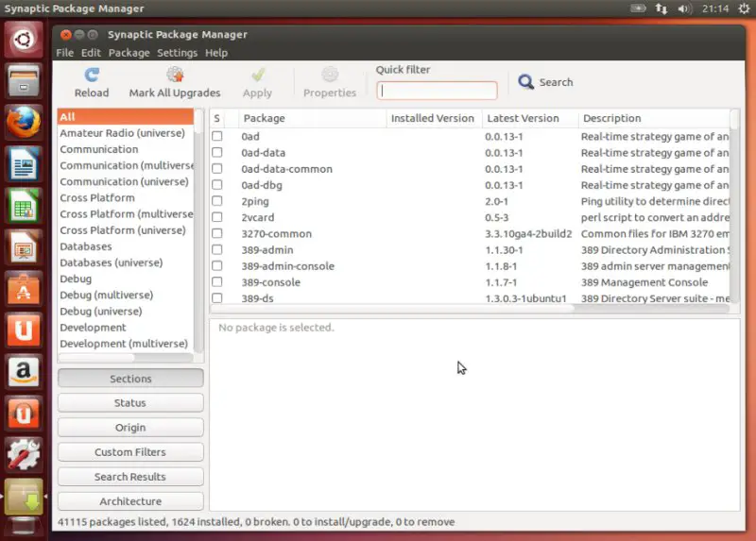Click the clock showing 21:14
Image resolution: width=756 pixels, height=541 pixels.
(715, 8)
